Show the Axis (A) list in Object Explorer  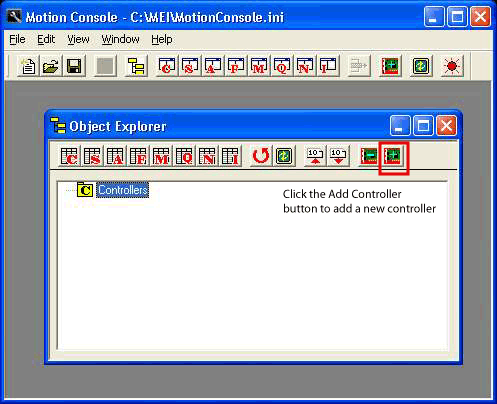[115, 156]
